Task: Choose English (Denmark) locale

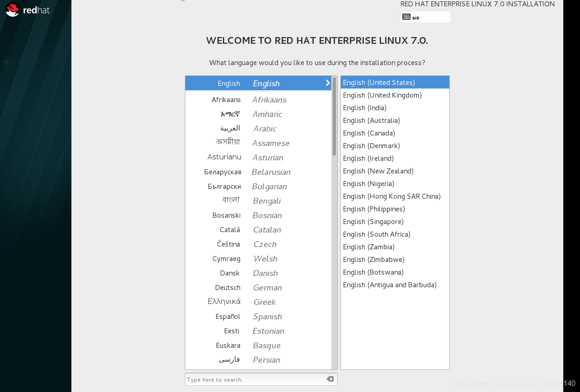Action: click(x=395, y=146)
